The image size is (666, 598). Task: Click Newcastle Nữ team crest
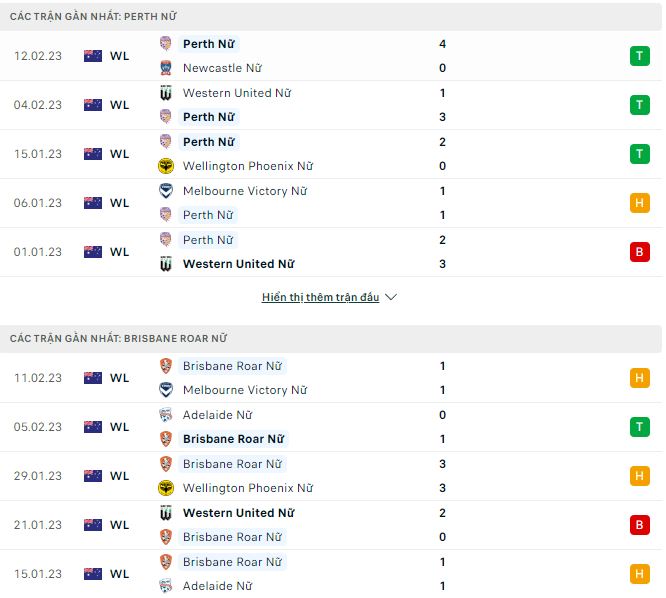click(x=166, y=68)
